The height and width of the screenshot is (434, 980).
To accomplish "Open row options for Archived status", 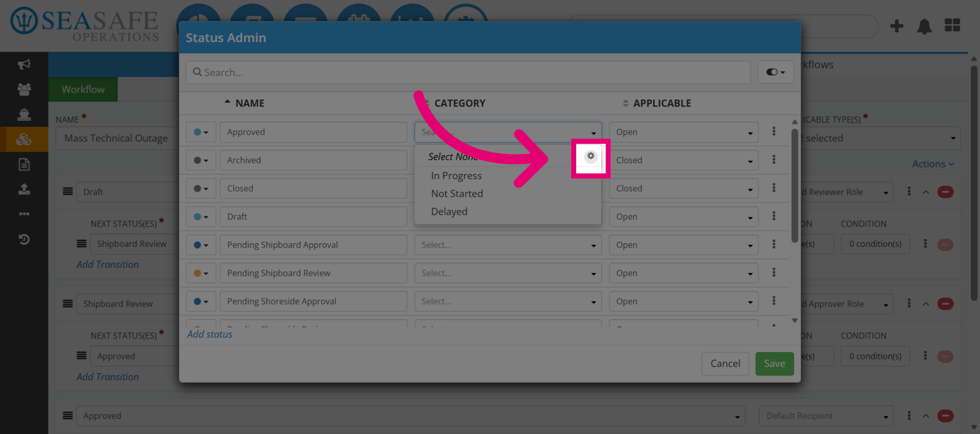I will coord(774,160).
